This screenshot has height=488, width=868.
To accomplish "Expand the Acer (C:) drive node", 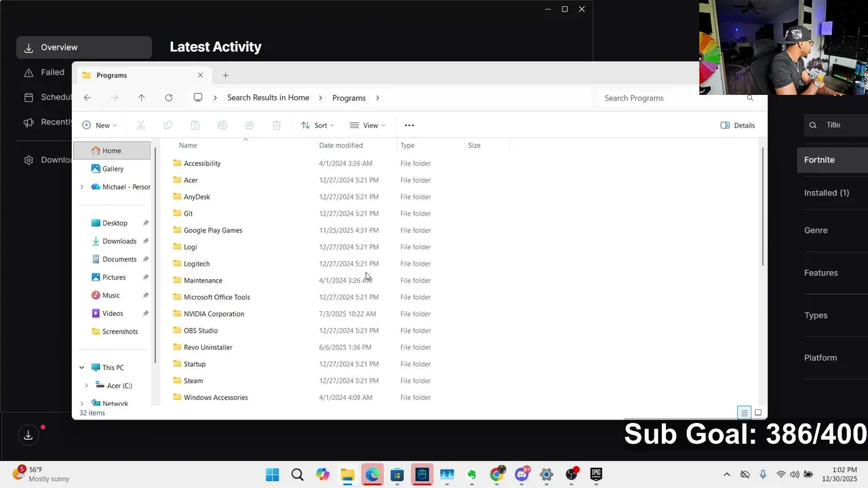I will click(x=86, y=386).
